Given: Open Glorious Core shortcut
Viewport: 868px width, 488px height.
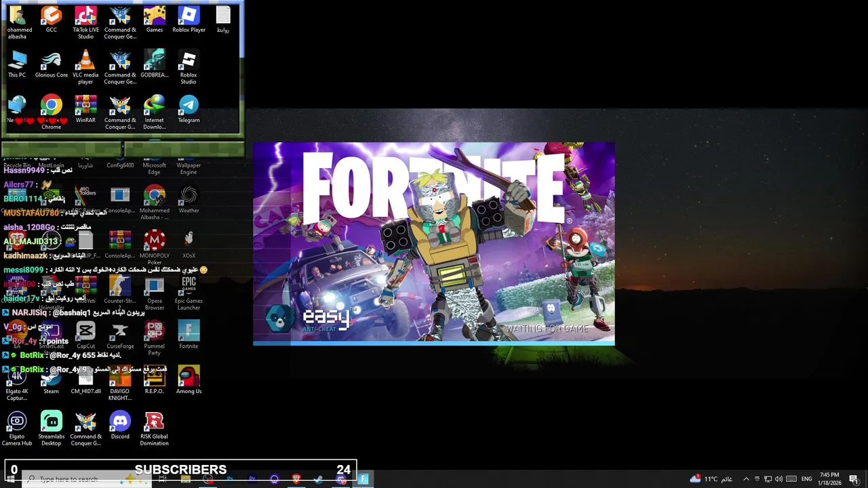Looking at the screenshot, I should [x=51, y=65].
